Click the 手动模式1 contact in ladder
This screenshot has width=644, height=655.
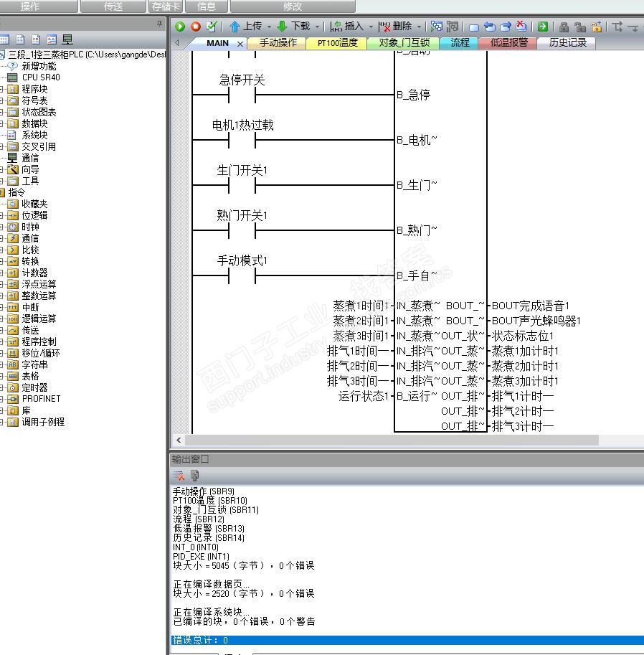click(x=242, y=276)
